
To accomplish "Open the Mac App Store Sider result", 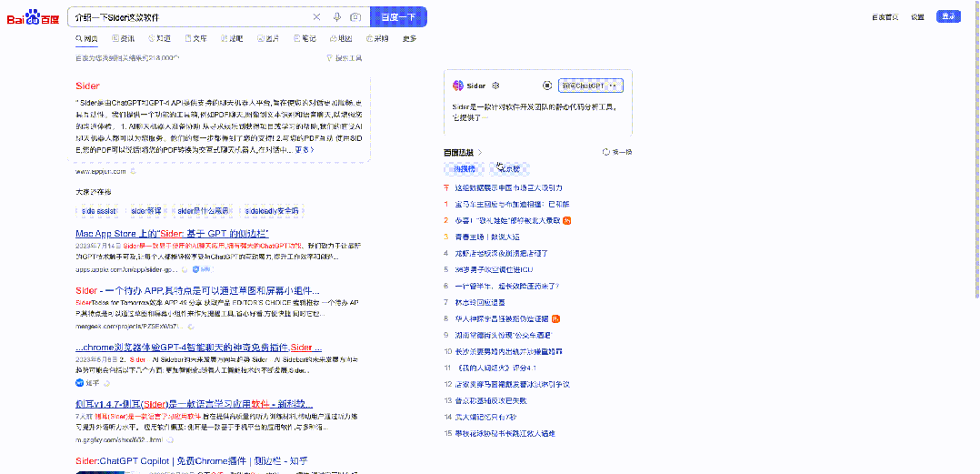I will coord(172,233).
